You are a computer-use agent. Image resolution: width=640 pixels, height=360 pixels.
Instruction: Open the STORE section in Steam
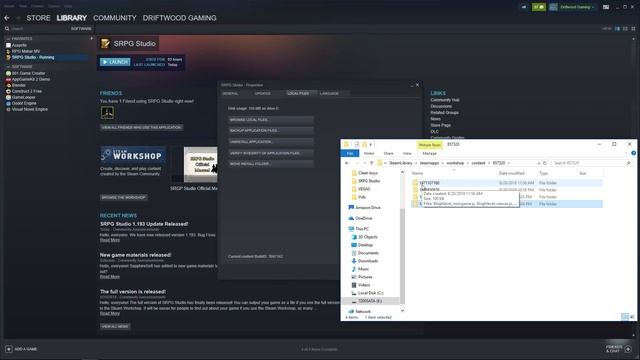(x=38, y=18)
